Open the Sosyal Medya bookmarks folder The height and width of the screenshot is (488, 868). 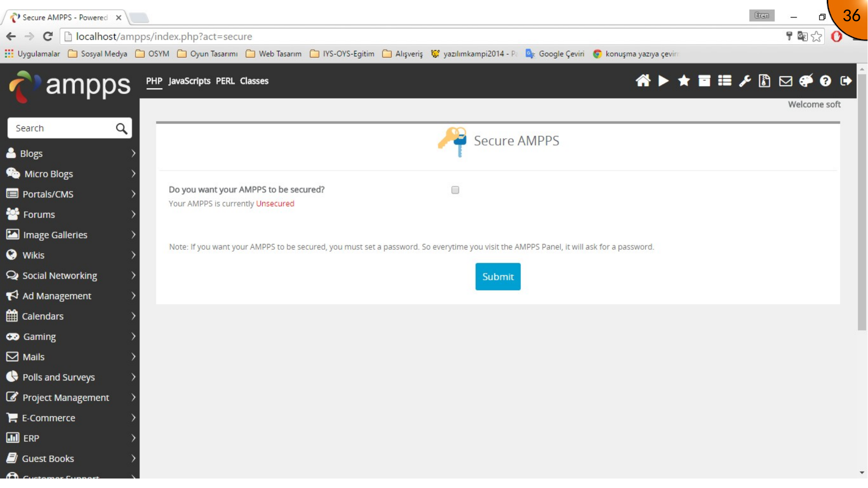click(x=98, y=54)
